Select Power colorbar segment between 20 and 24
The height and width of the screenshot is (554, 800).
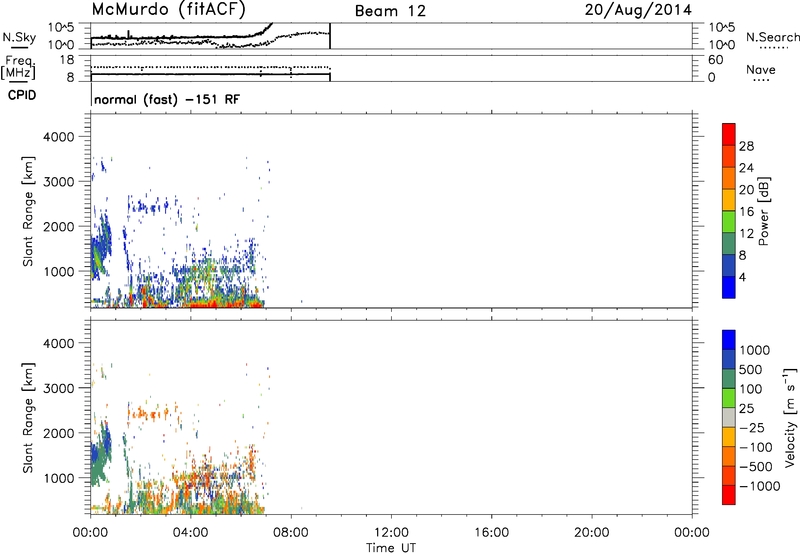[729, 179]
